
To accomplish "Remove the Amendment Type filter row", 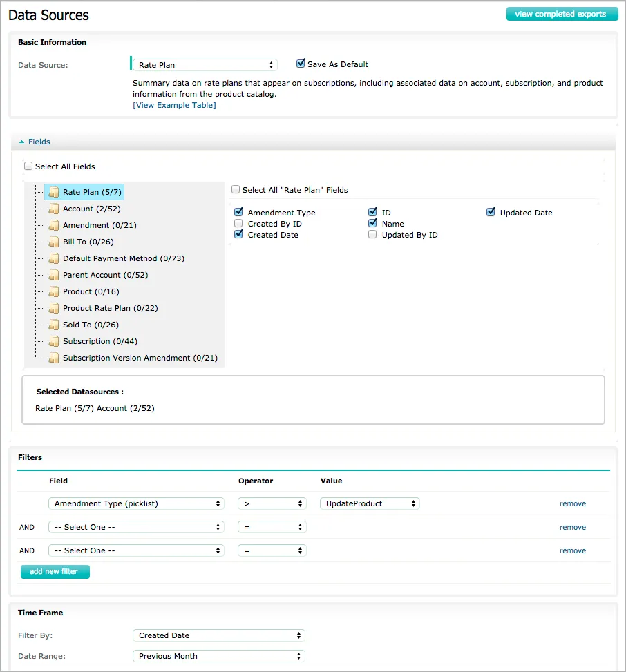I will (x=572, y=503).
